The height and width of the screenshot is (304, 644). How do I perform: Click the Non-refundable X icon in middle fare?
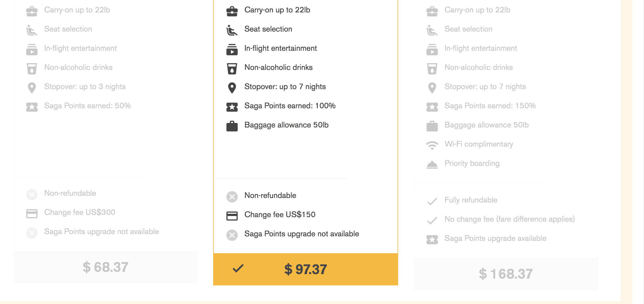(x=232, y=197)
